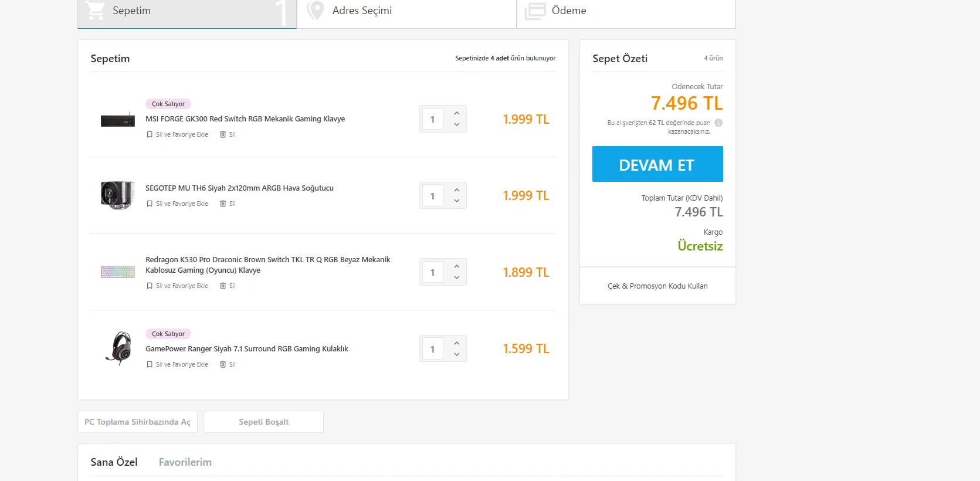980x481 pixels.
Task: Open MSI FORGE GK300 Red Switch product link
Action: coord(245,118)
